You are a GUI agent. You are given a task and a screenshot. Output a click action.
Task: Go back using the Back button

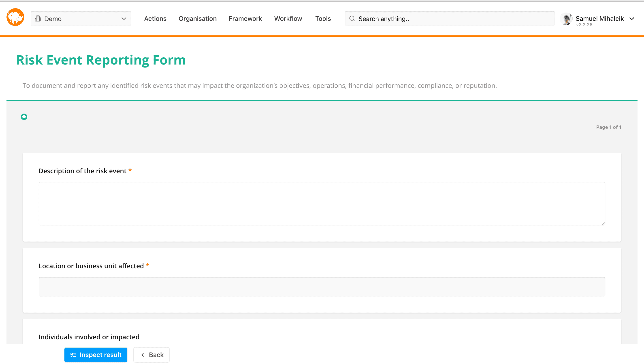tap(151, 355)
